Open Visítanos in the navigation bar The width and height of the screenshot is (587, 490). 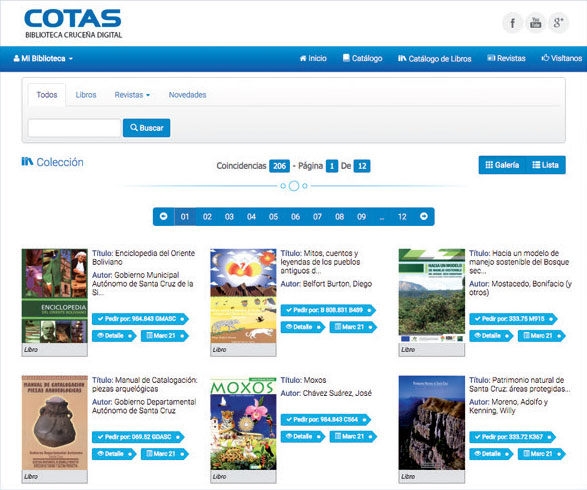[x=562, y=58]
